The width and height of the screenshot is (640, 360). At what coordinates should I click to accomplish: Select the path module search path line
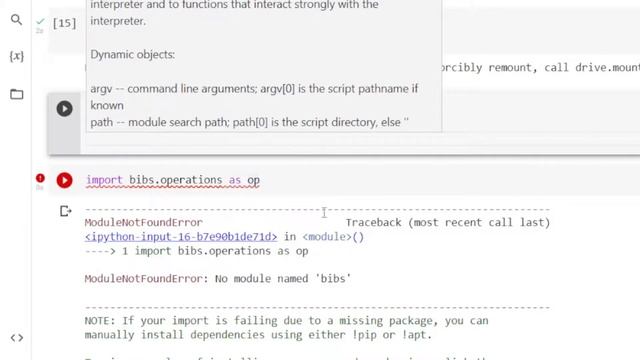249,122
